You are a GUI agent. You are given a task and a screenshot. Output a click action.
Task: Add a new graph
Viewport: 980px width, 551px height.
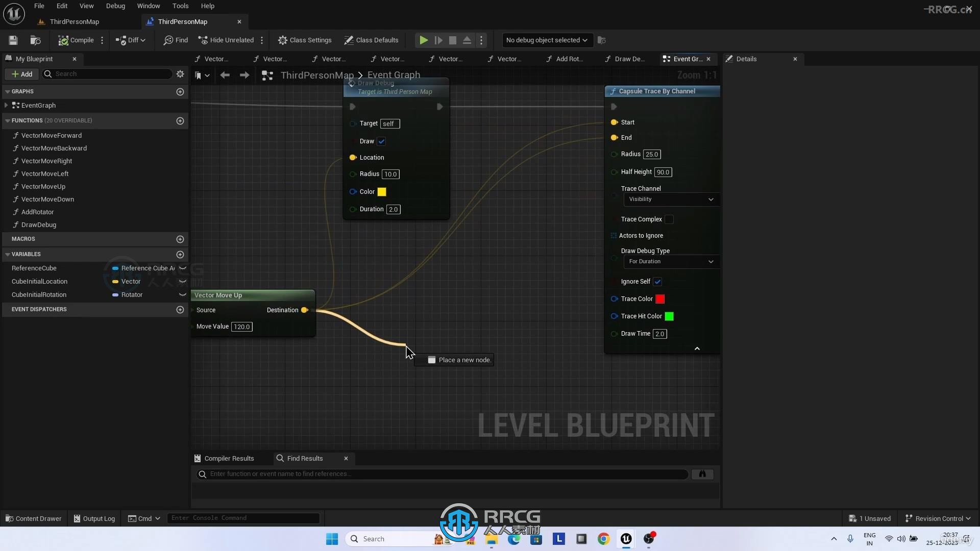(180, 92)
